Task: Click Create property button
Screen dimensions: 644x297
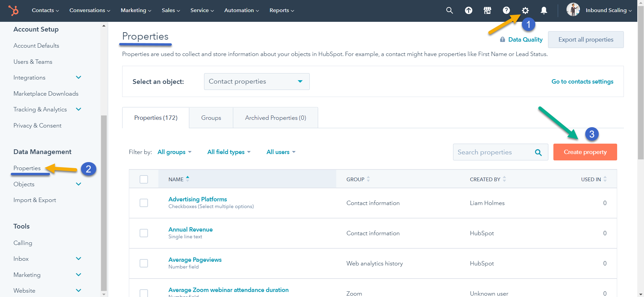Action: (x=585, y=152)
